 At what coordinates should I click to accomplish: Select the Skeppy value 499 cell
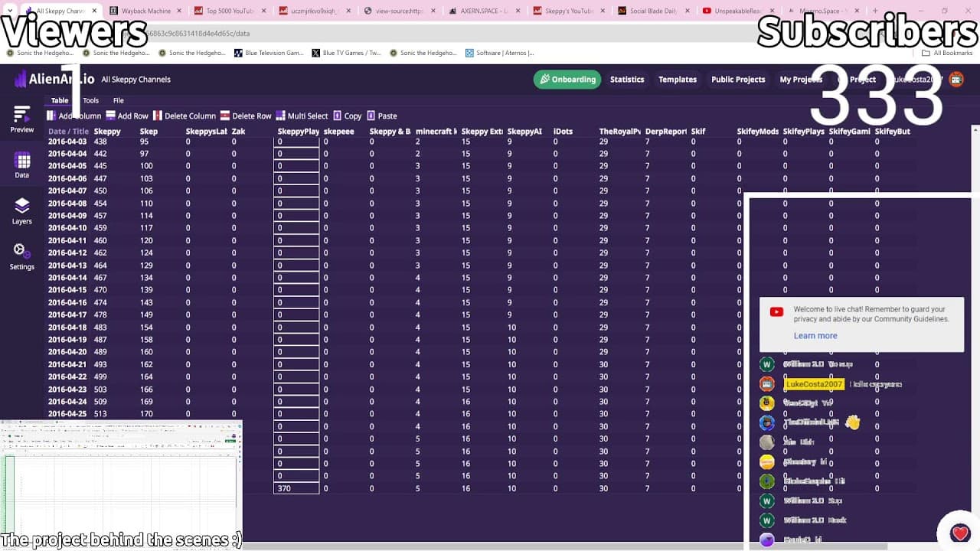(100, 377)
